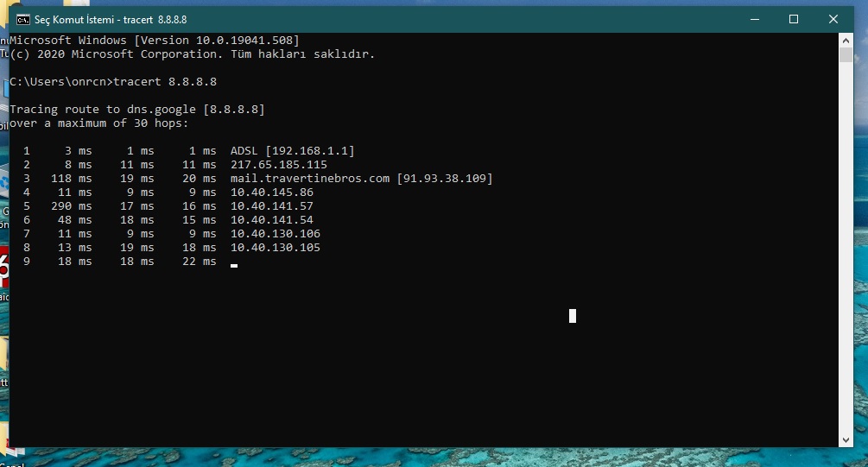Maximize the Komut İstemi window

tap(793, 19)
